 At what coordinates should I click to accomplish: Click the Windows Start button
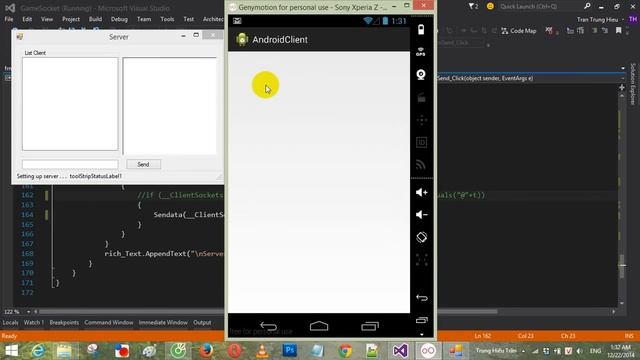tap(11, 351)
